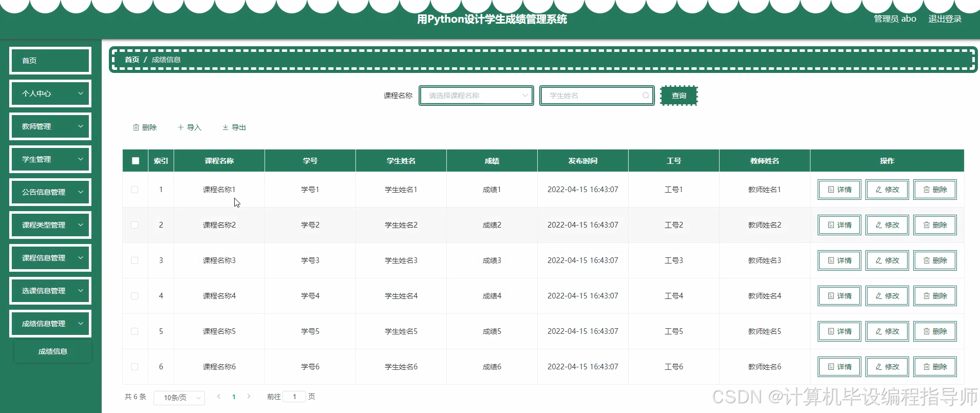This screenshot has width=980, height=413.
Task: Click 修改 for row 课程名称5
Action: (x=887, y=331)
